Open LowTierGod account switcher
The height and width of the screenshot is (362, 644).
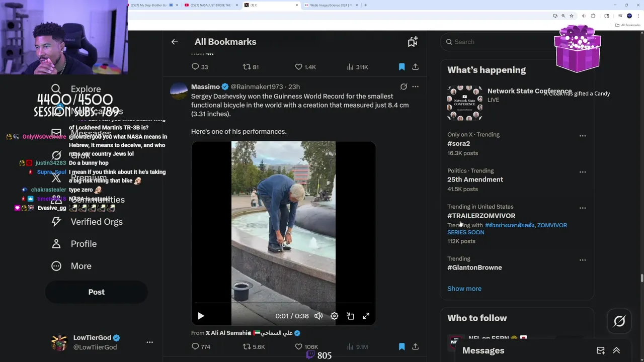[102, 342]
